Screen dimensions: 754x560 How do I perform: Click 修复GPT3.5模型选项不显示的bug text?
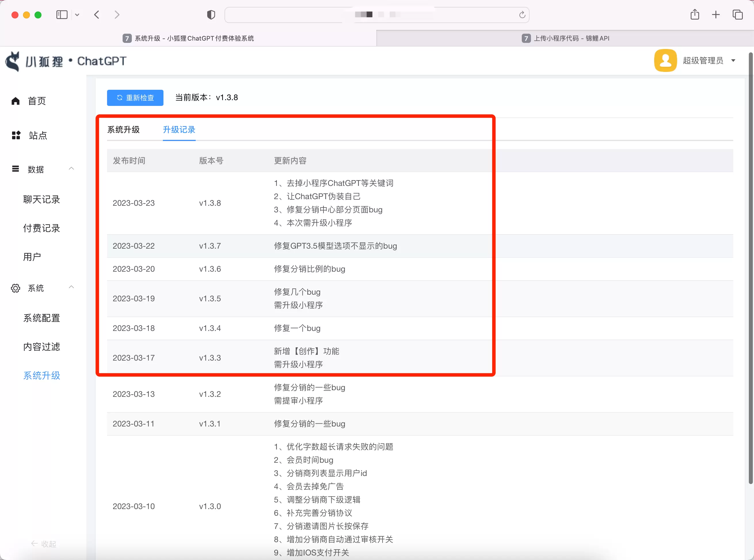tap(335, 246)
